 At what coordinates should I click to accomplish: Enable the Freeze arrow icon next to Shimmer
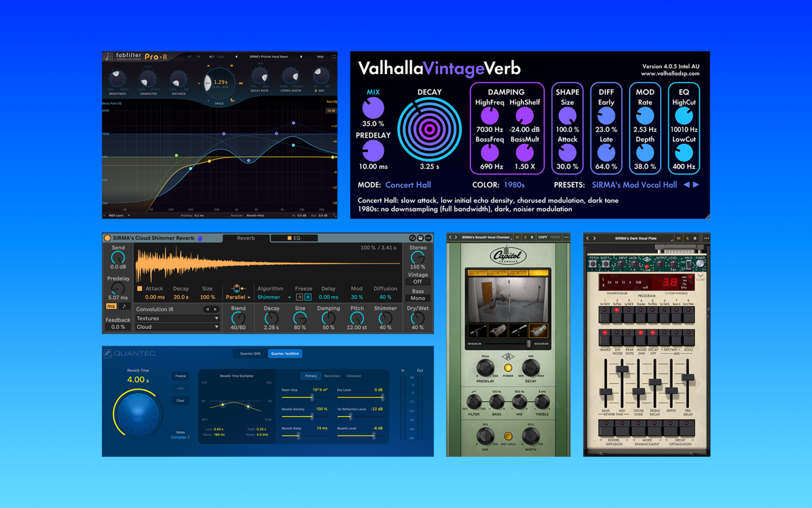299,297
